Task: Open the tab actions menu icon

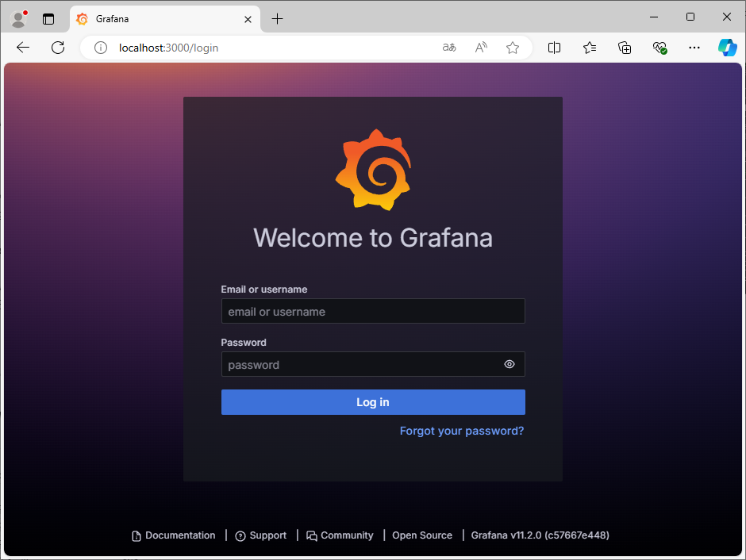Action: 48,19
